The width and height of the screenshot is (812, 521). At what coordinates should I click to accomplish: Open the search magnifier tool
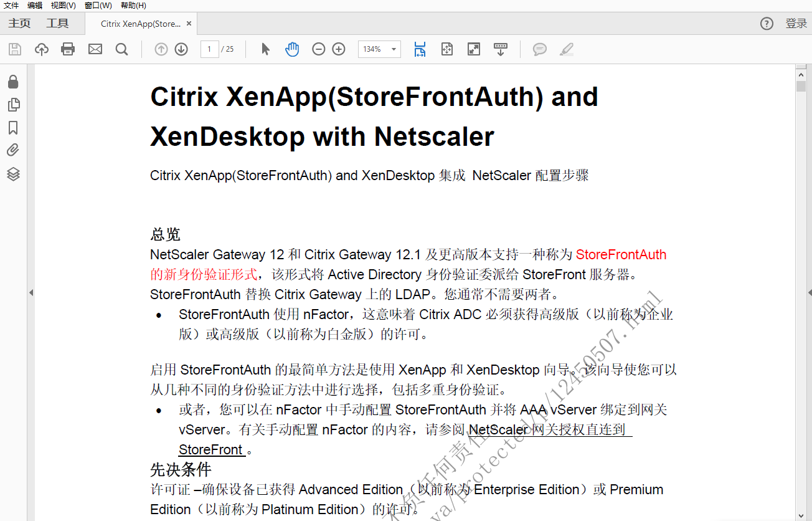[122, 49]
